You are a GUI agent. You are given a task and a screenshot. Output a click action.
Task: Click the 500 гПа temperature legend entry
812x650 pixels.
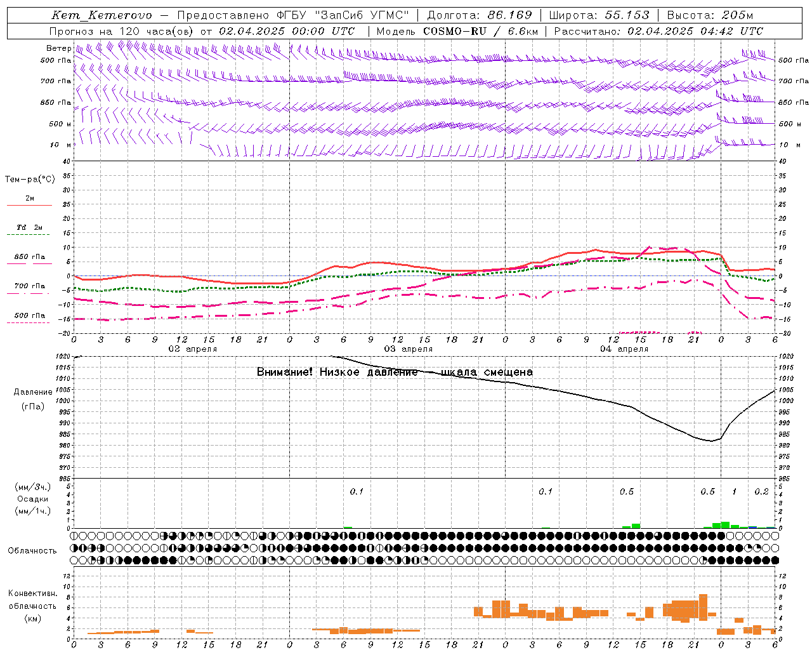(30, 315)
